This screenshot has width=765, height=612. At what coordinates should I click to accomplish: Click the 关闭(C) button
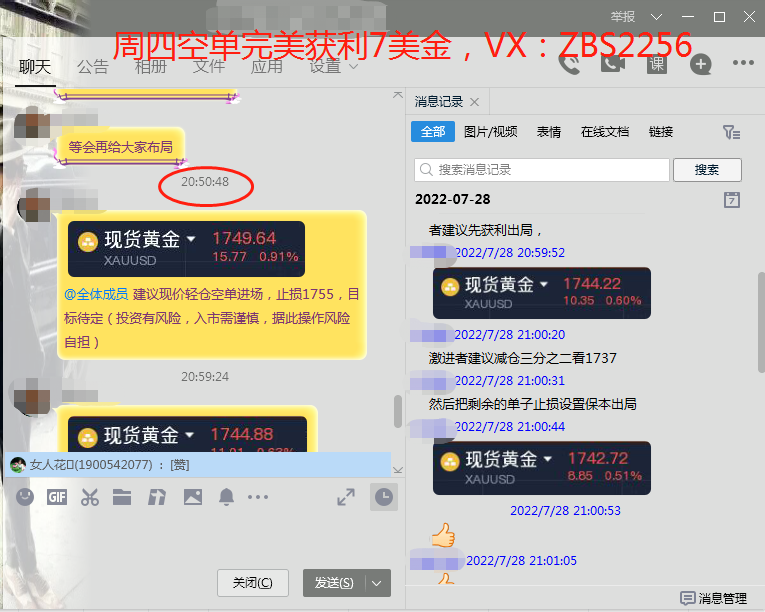[x=252, y=583]
